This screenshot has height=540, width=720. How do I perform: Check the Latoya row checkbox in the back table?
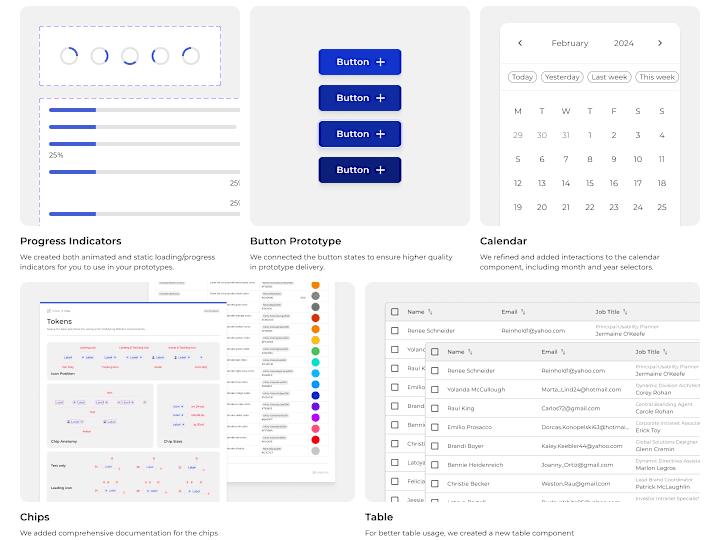click(395, 462)
